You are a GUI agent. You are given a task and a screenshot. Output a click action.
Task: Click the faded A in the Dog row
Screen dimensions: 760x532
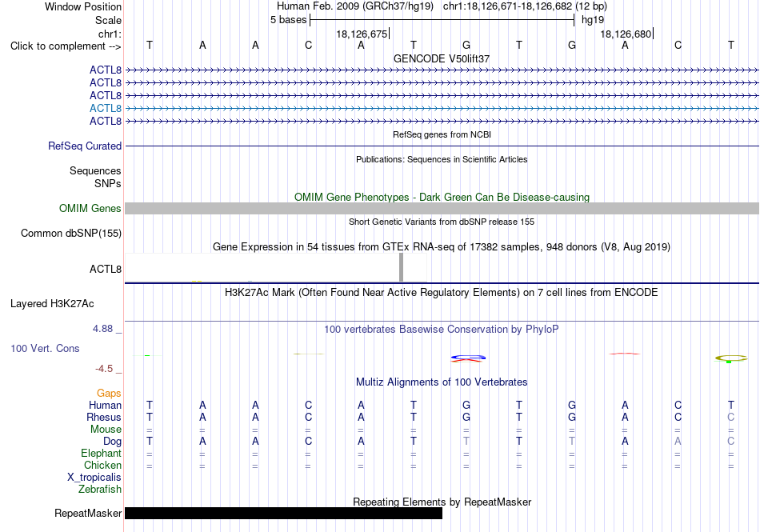678,441
